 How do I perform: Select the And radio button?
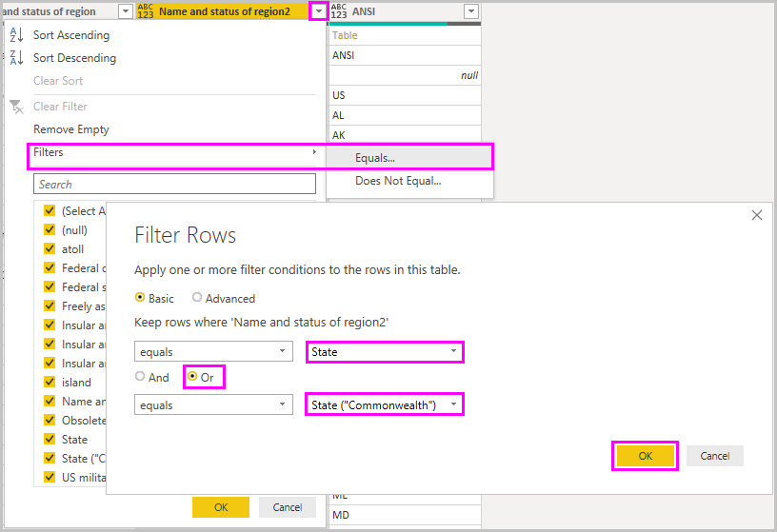tap(140, 377)
